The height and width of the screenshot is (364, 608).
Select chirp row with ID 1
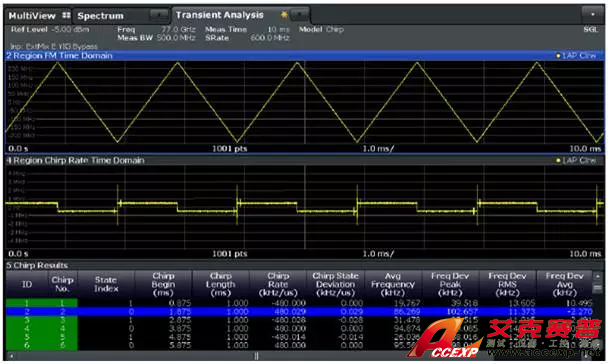[x=299, y=303]
